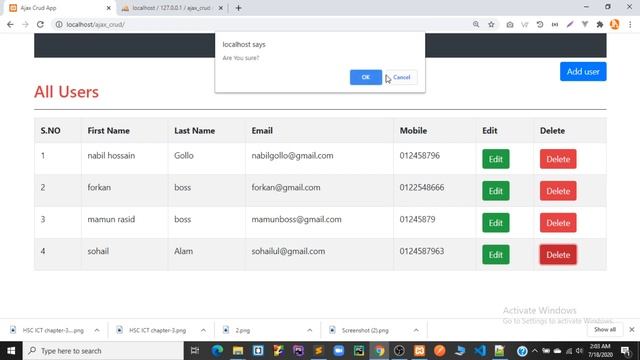The image size is (640, 360).
Task: Edit the nabil hossain row
Action: 496,159
